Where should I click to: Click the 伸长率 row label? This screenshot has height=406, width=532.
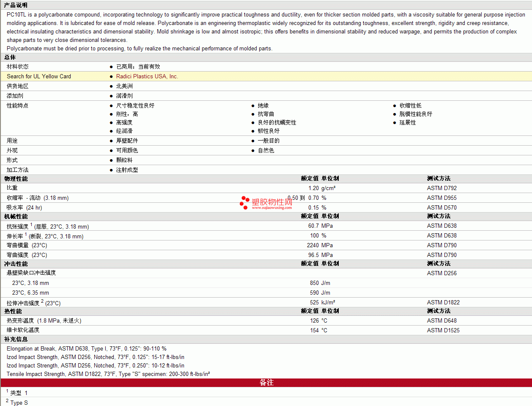click(45, 236)
